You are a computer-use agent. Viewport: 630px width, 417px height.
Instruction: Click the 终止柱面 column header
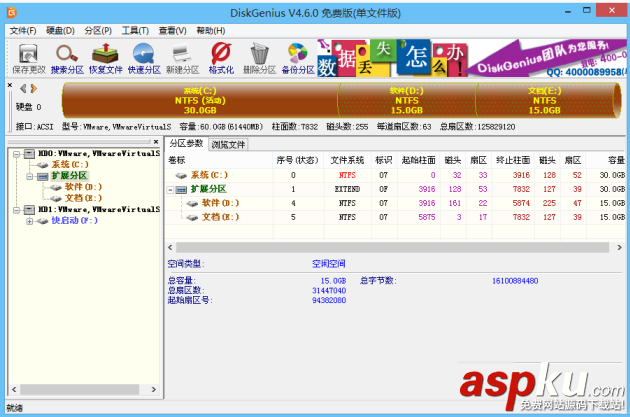click(513, 160)
